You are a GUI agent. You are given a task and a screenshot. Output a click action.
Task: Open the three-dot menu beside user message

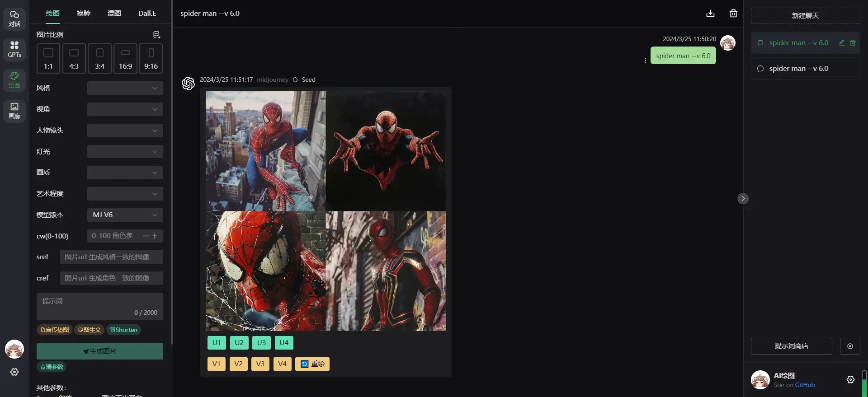click(x=645, y=61)
